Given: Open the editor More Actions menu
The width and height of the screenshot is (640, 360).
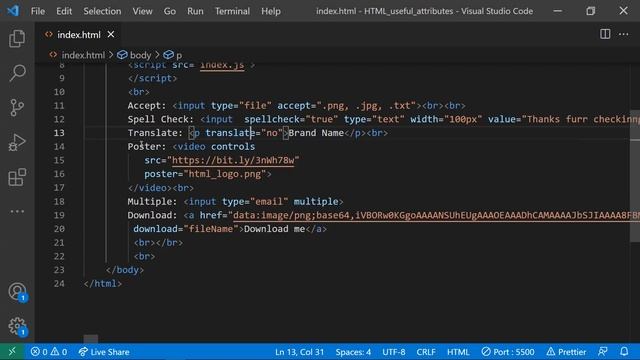Looking at the screenshot, I should click(x=624, y=34).
